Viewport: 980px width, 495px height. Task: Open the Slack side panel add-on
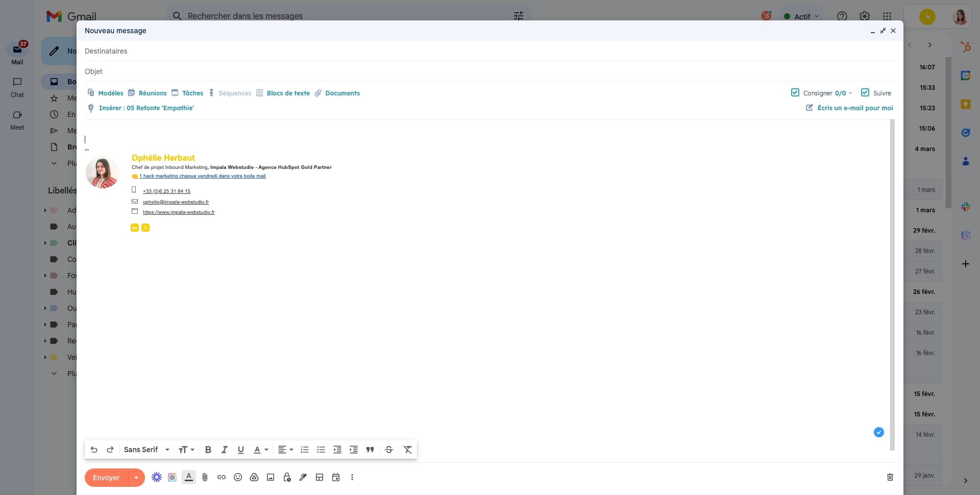[x=966, y=207]
